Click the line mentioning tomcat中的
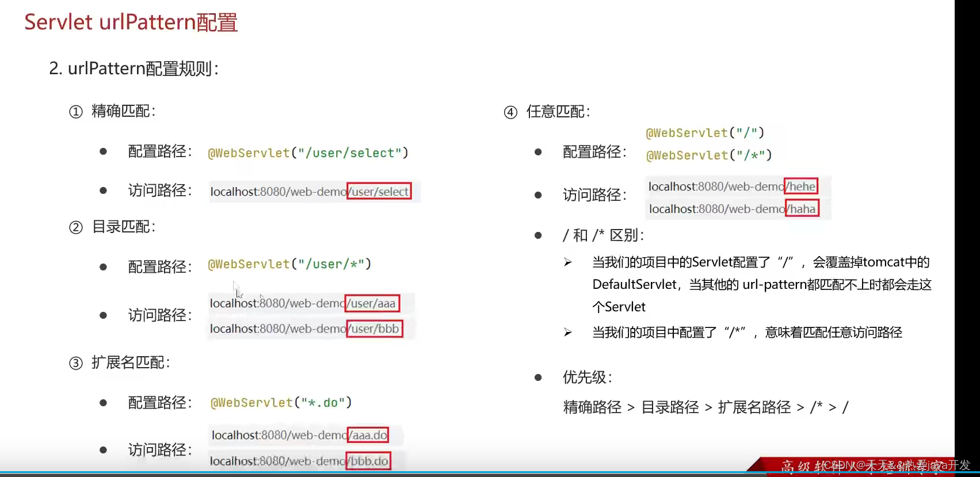The image size is (980, 477). (x=761, y=262)
